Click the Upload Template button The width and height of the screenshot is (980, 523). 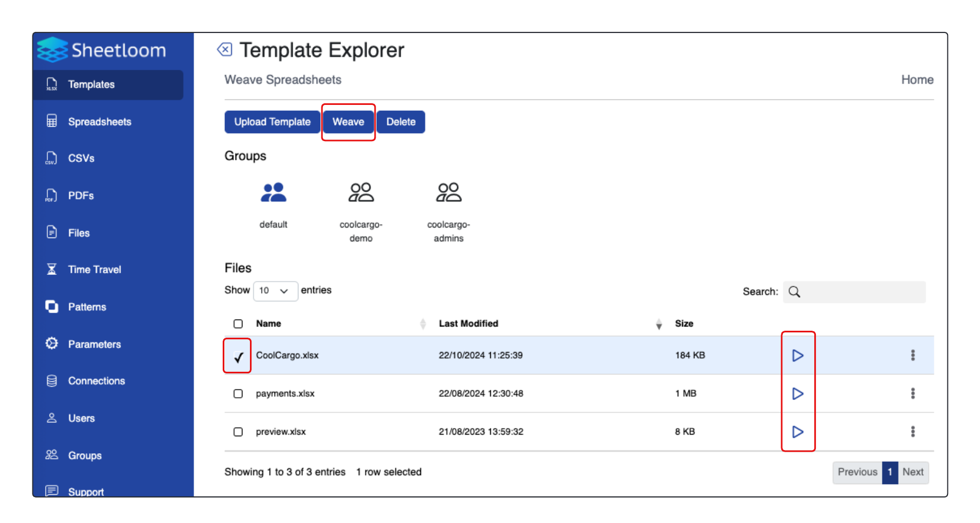click(x=272, y=122)
